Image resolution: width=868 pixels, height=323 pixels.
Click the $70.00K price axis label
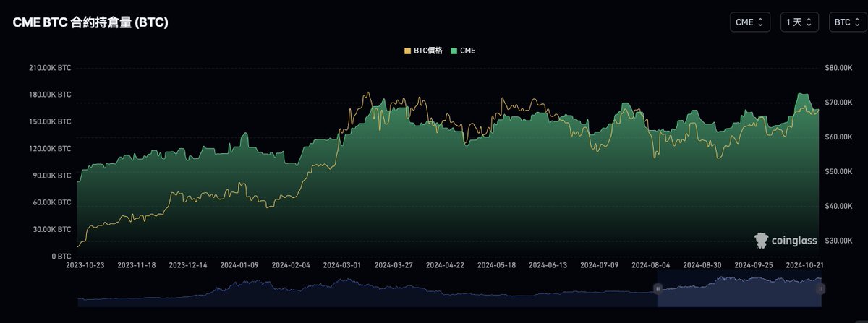coord(839,103)
